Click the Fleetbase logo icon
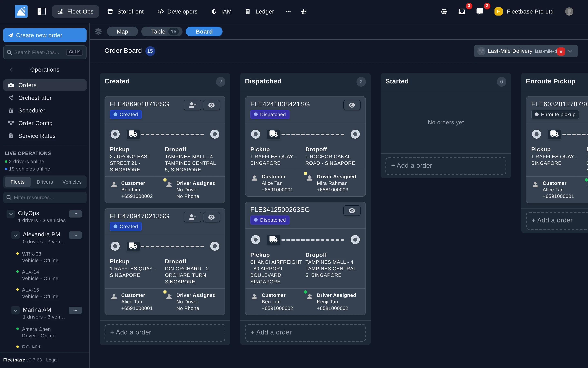The image size is (588, 368). tap(21, 11)
